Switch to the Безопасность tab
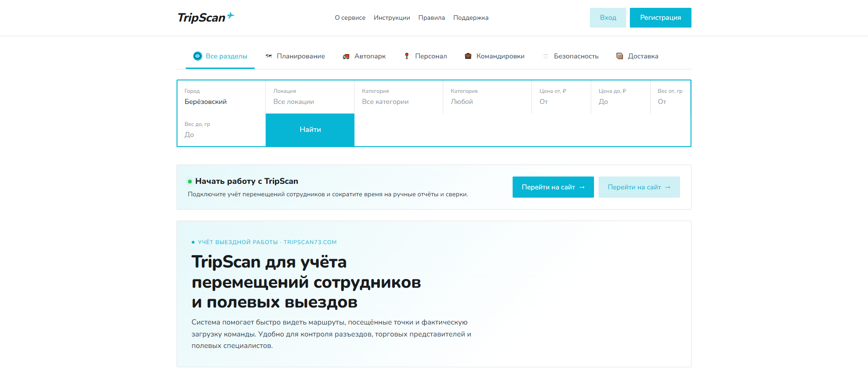This screenshot has height=376, width=868. coord(571,56)
